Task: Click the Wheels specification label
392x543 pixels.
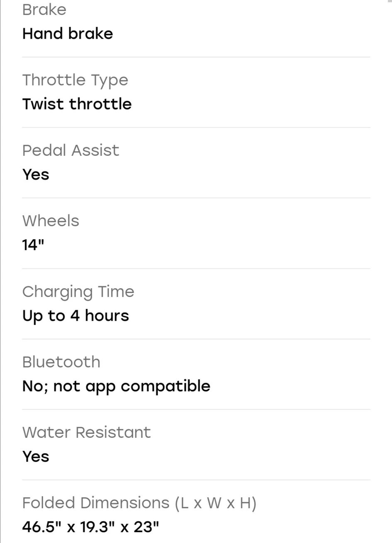Action: [x=51, y=221]
